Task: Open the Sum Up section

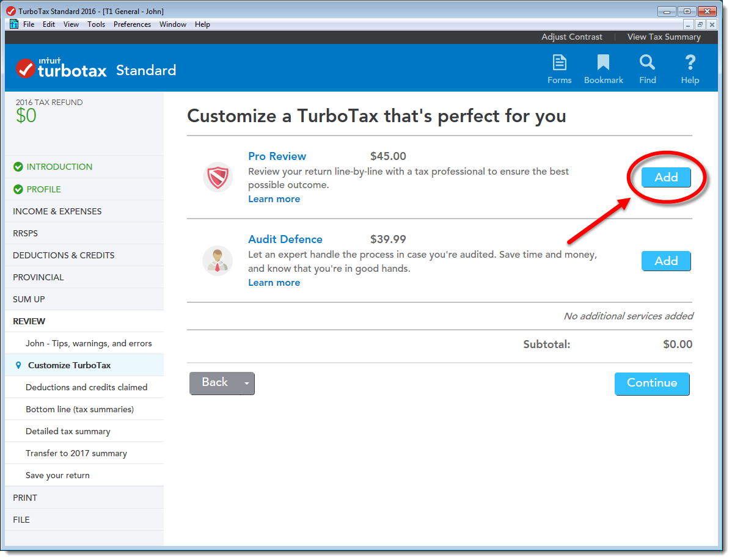Action: (x=84, y=299)
